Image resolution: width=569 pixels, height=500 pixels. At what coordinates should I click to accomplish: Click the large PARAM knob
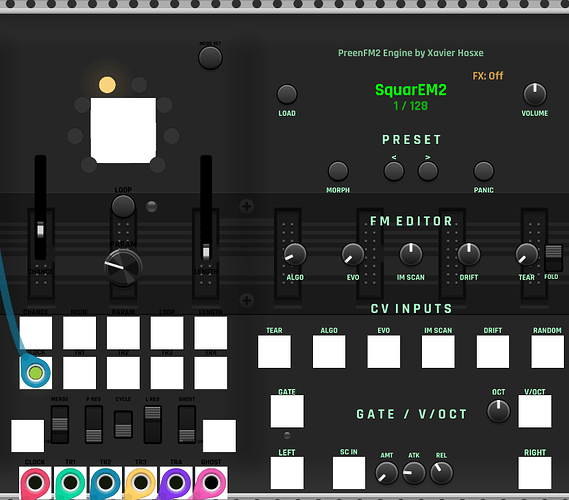(x=123, y=268)
